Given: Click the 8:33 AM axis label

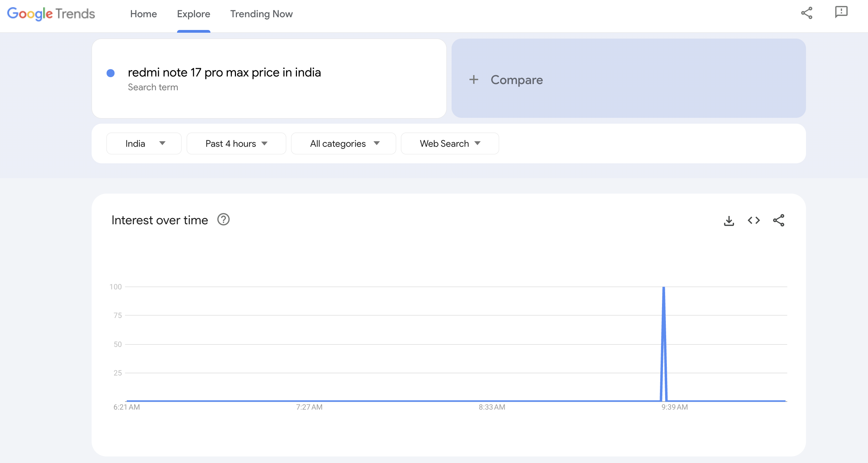Looking at the screenshot, I should (492, 407).
